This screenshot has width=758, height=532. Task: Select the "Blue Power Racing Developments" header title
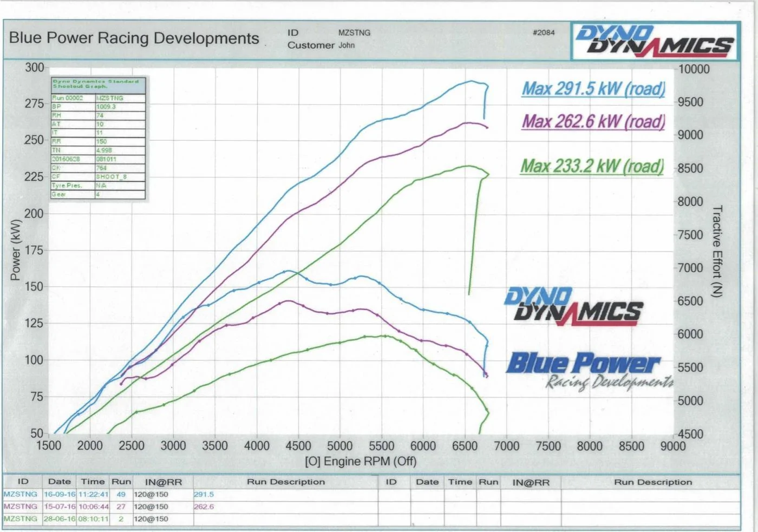tap(134, 38)
